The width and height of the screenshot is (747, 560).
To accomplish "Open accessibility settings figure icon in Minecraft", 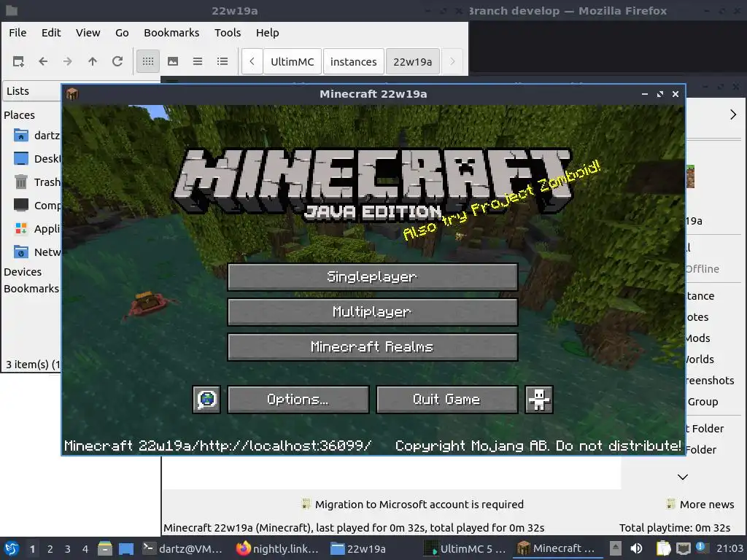I will click(539, 399).
